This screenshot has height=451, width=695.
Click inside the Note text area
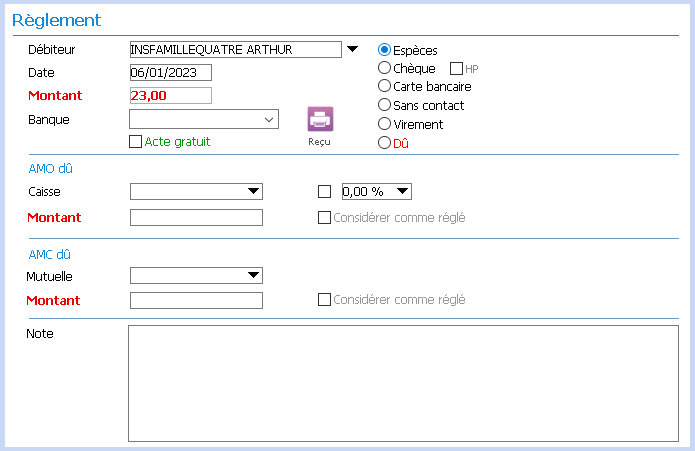click(403, 384)
